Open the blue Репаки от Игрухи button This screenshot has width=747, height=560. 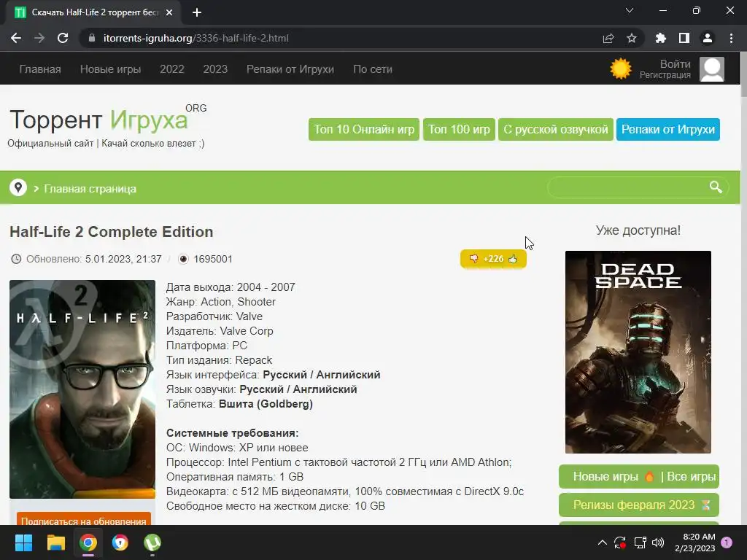tap(668, 130)
